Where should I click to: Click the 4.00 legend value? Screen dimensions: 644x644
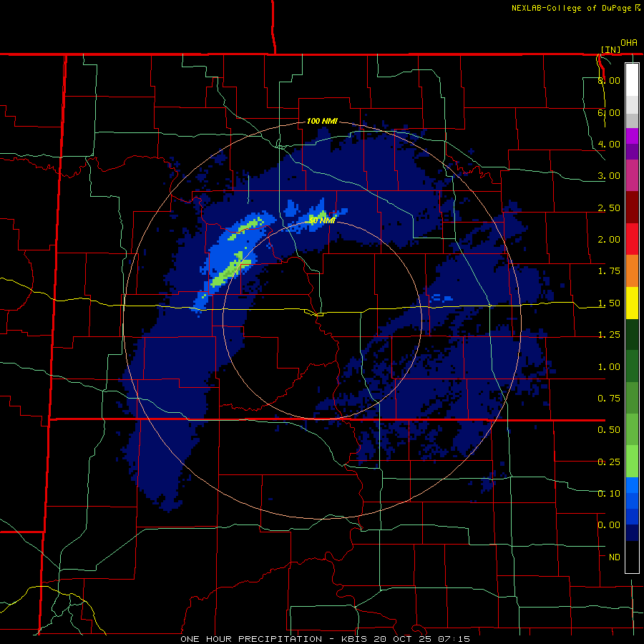click(x=609, y=144)
